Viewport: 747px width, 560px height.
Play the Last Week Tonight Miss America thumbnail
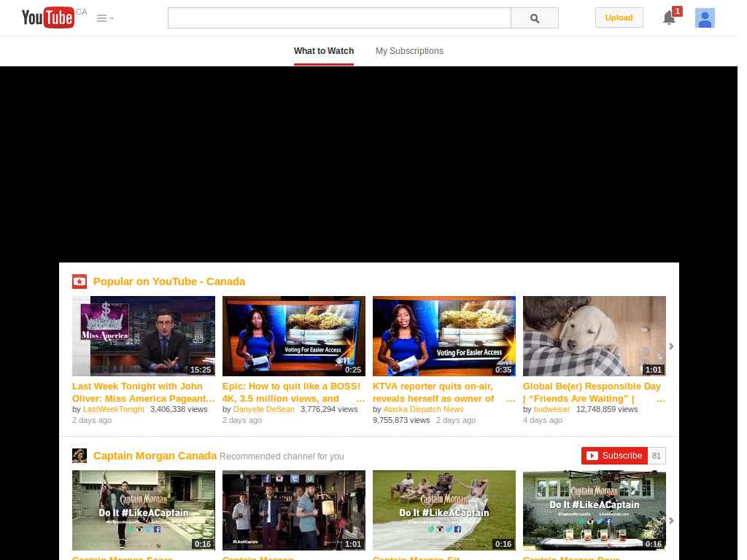coord(144,336)
